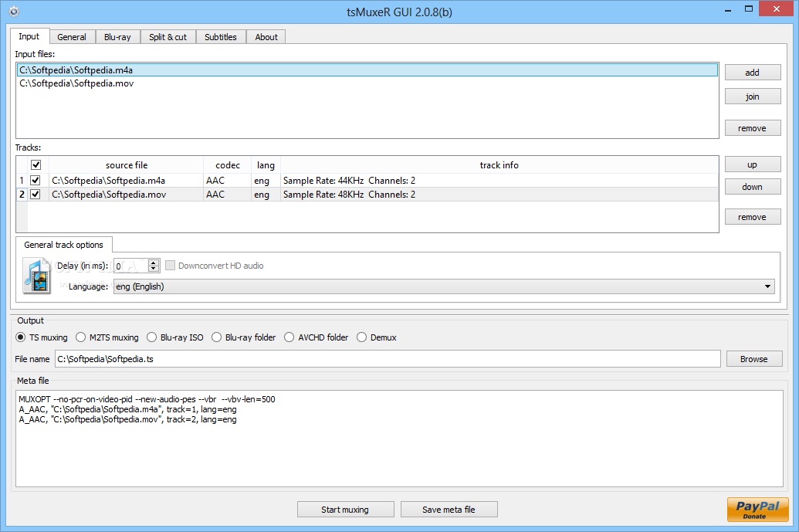
Task: Open the Language dropdown eng (English)
Action: 444,286
